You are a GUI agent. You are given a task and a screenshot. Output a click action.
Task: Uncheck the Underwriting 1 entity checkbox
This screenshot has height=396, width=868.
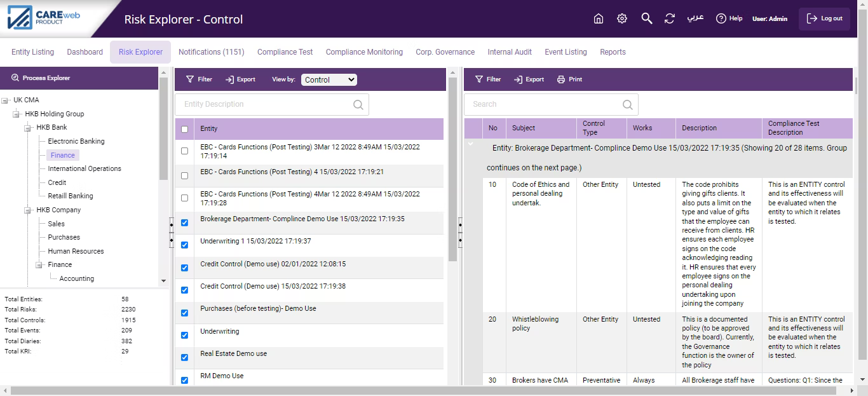pos(185,245)
